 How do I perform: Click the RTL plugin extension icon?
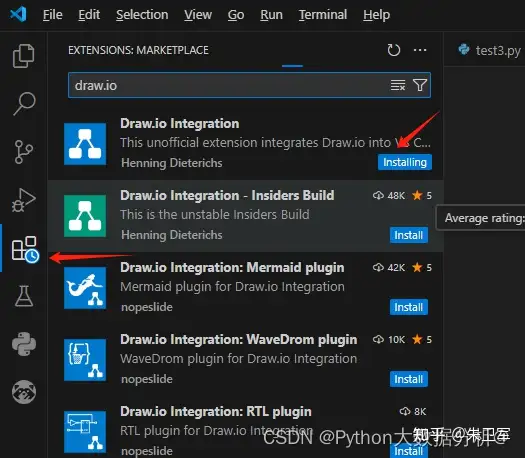85,432
